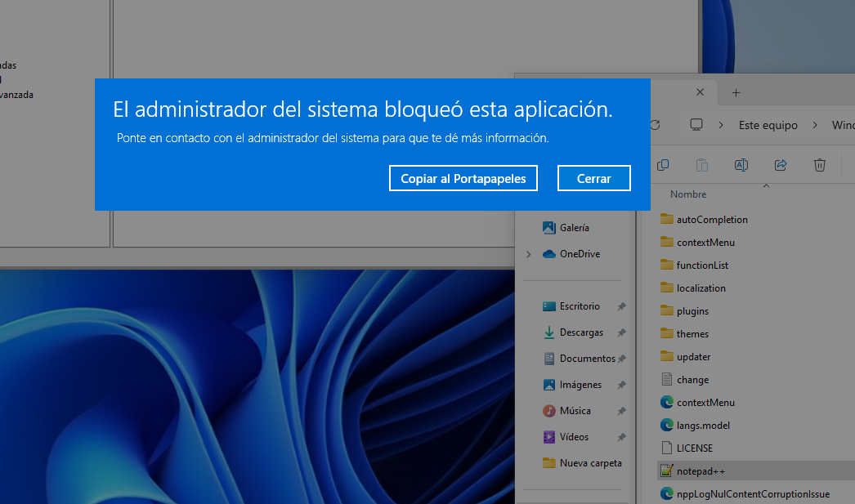Sort files by the Nombre column header
The width and height of the screenshot is (855, 504).
click(x=688, y=194)
